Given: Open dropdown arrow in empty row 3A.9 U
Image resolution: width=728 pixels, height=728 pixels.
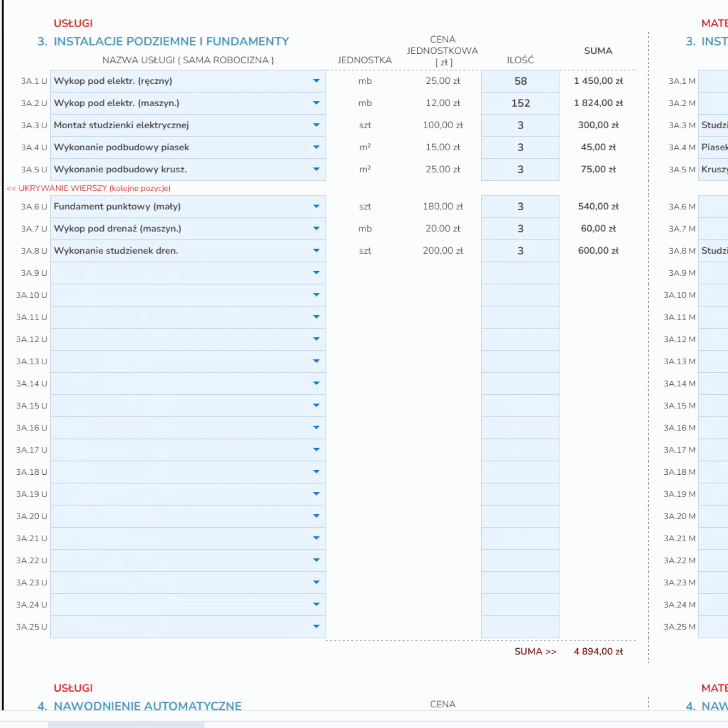Looking at the screenshot, I should [x=316, y=273].
